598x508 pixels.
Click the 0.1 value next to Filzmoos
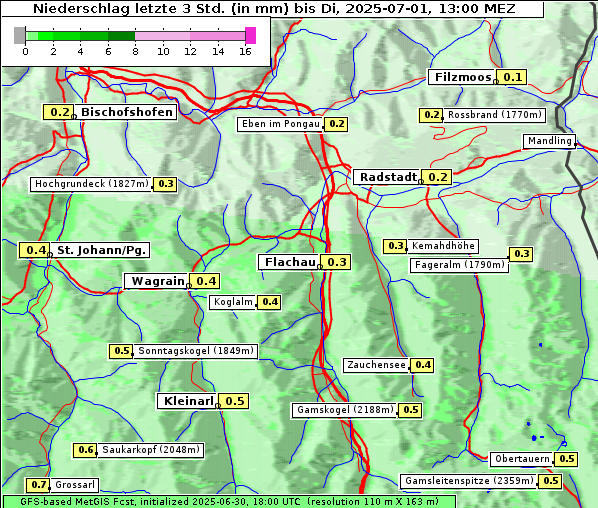(x=512, y=77)
